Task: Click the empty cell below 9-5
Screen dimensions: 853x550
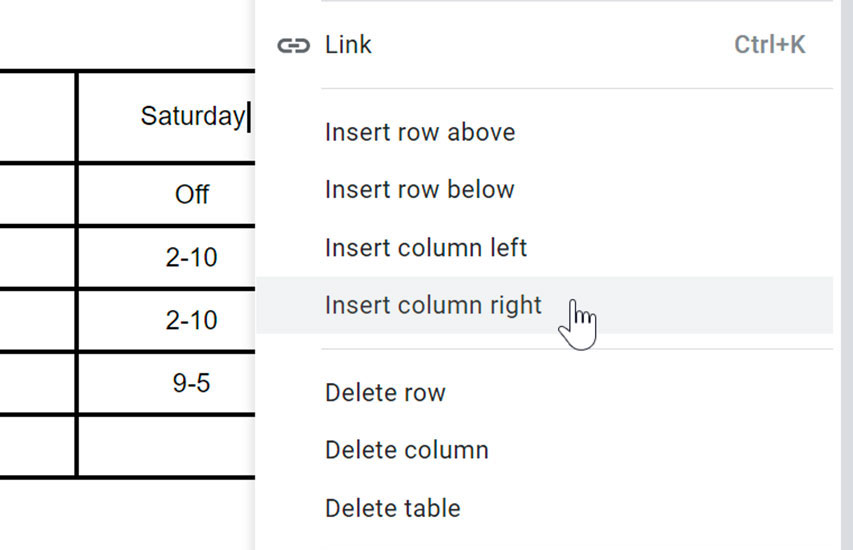Action: [165, 446]
